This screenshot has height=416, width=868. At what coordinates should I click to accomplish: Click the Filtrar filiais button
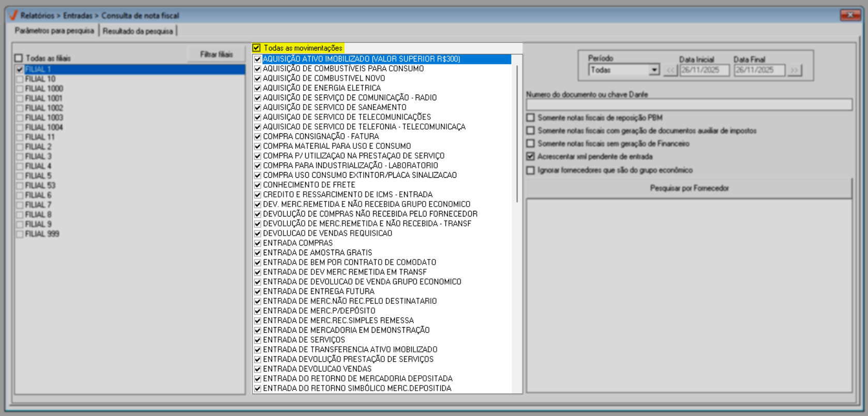click(x=216, y=54)
